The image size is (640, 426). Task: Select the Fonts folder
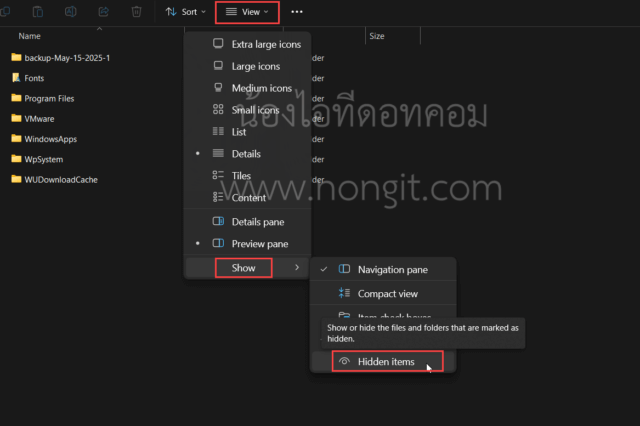28,78
